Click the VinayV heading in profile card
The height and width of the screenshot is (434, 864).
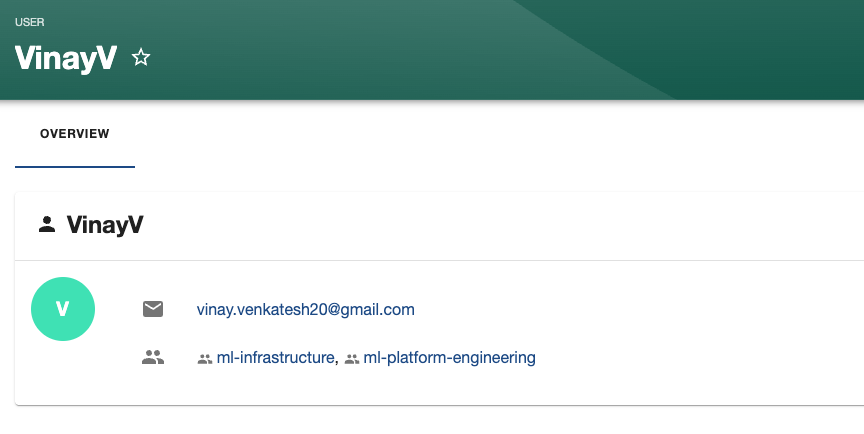click(x=105, y=225)
